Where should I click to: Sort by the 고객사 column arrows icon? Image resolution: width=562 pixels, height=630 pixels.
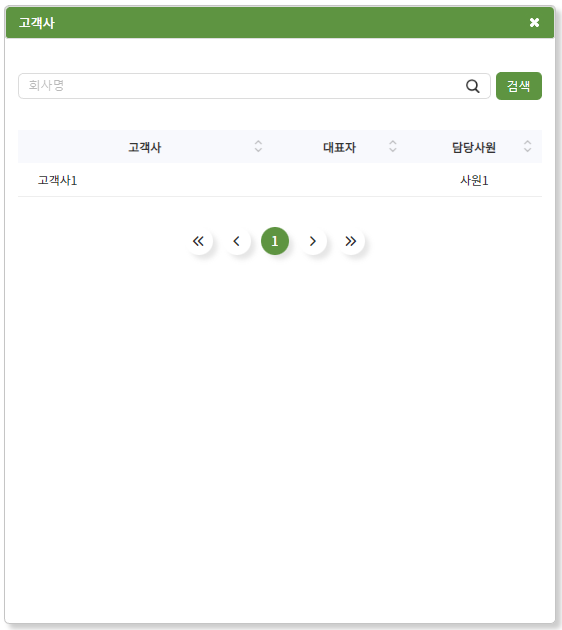tap(258, 146)
